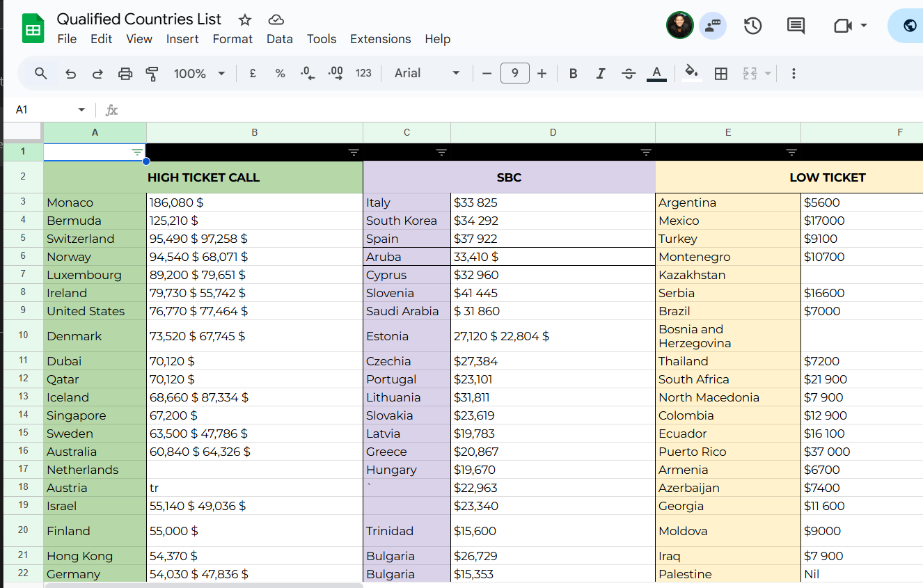Open the Extensions menu
The image size is (923, 588).
(380, 39)
